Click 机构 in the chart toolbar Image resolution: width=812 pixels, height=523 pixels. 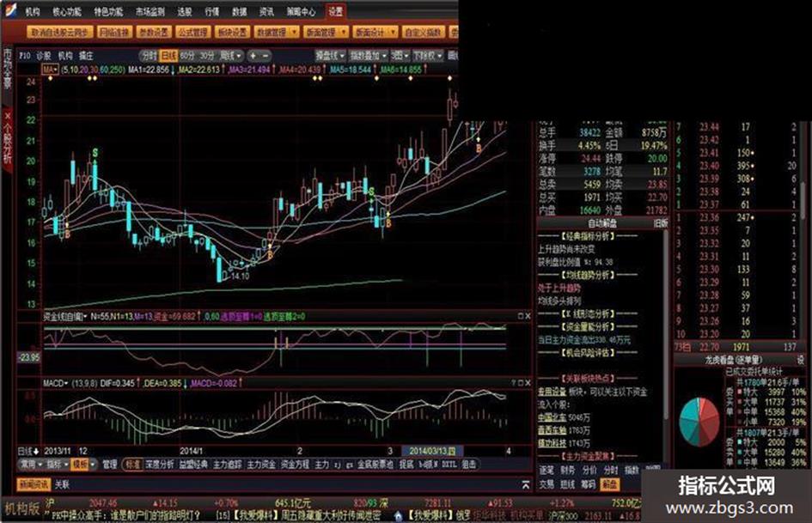point(65,56)
